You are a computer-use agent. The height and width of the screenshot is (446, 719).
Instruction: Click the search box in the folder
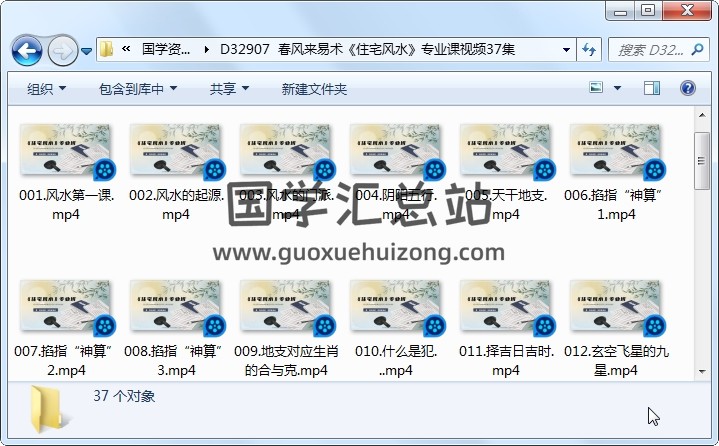click(x=650, y=50)
